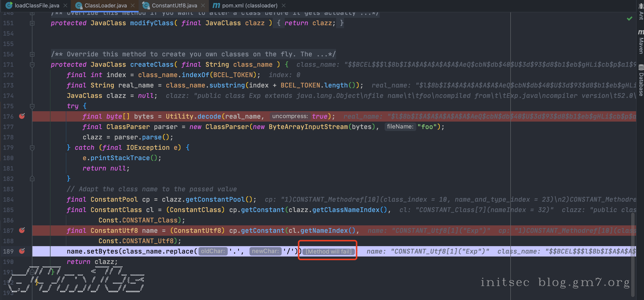
Task: Expand folded modifyClass method at line 151
Action: click(x=32, y=23)
